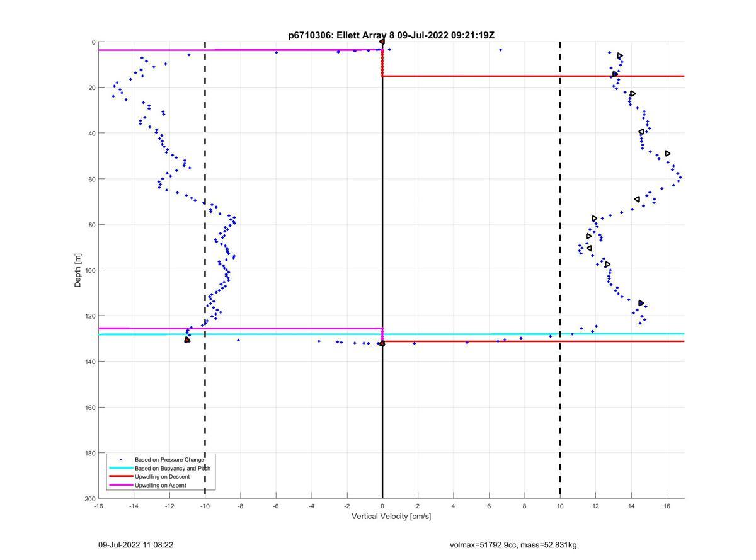The width and height of the screenshot is (756, 560).
Task: Click the x-axis tick label '-4'
Action: click(x=311, y=506)
